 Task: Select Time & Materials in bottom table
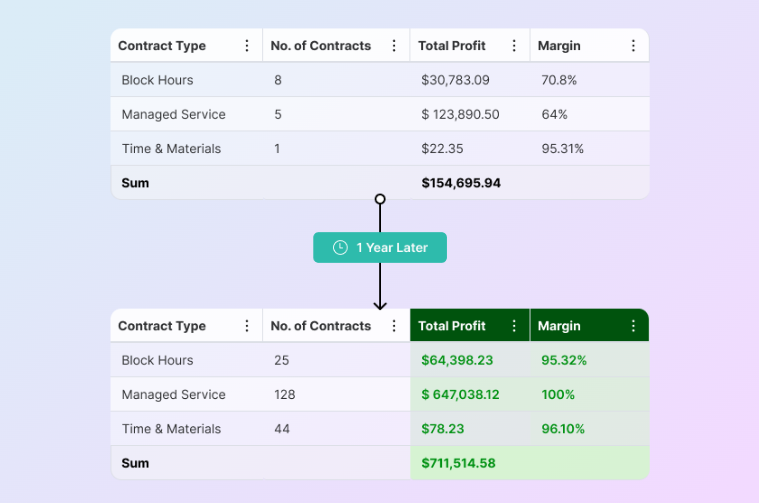click(171, 429)
